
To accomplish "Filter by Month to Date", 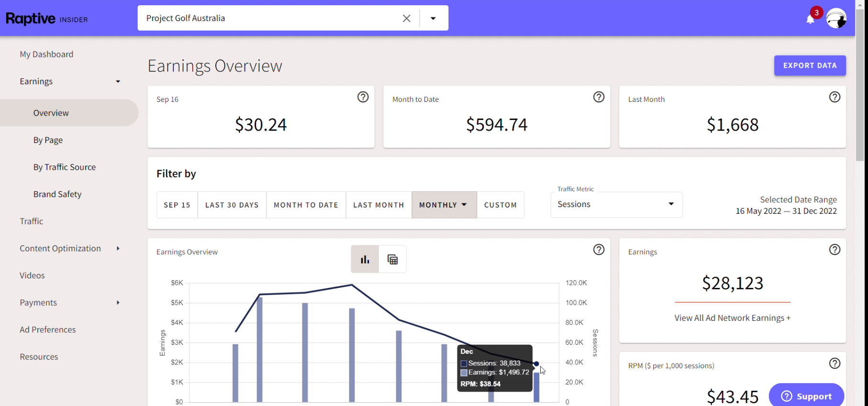I will [x=306, y=205].
